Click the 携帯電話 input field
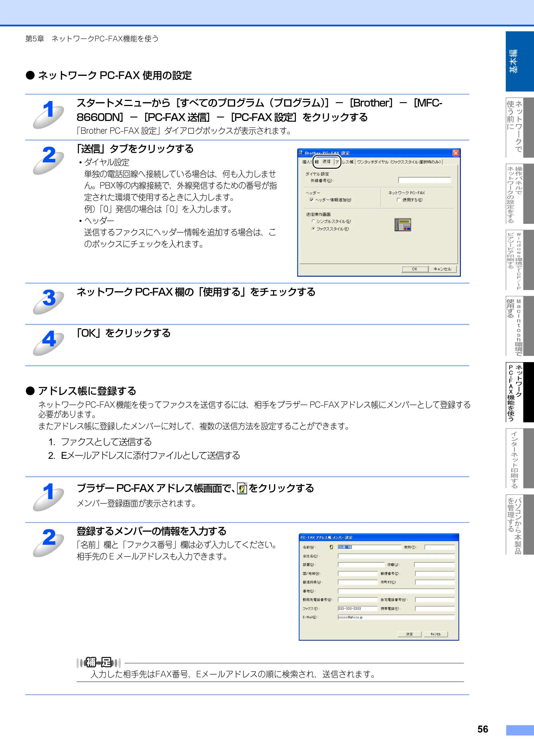 tap(435, 609)
